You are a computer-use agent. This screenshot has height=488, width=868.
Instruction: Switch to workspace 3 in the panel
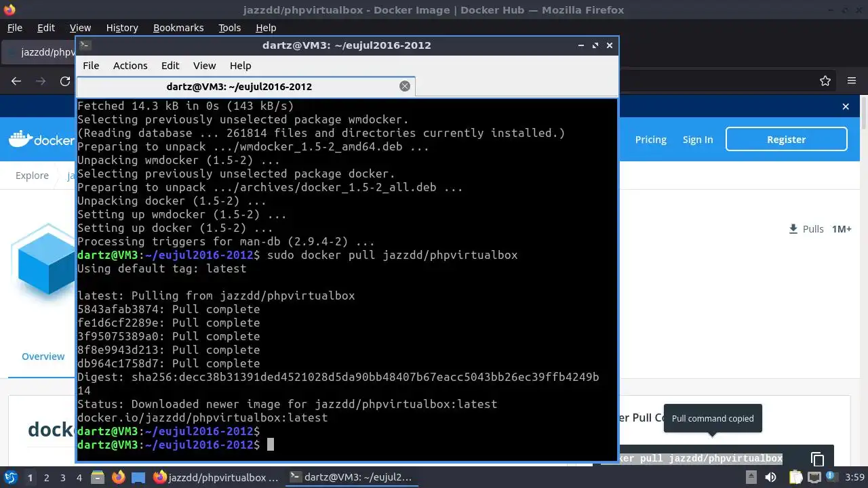point(62,478)
